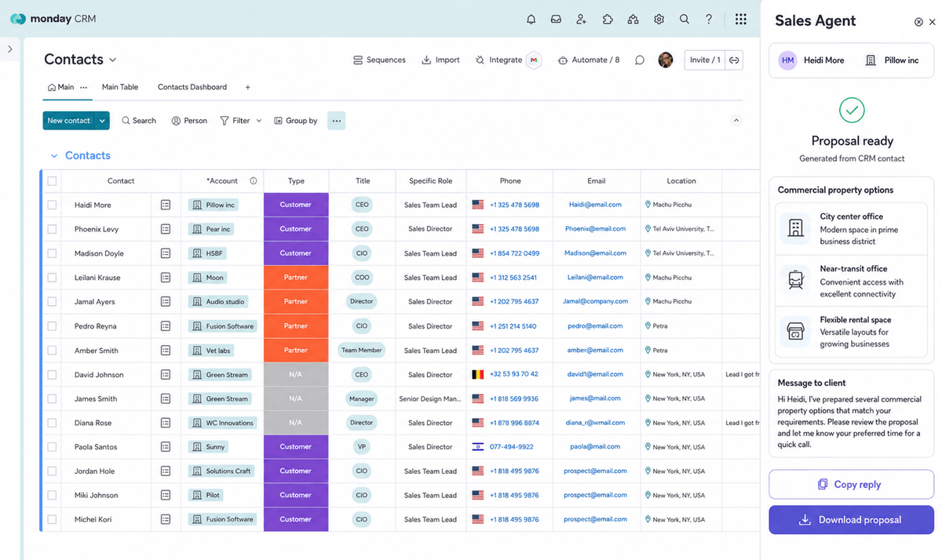Click the New contact button

pyautogui.click(x=68, y=121)
